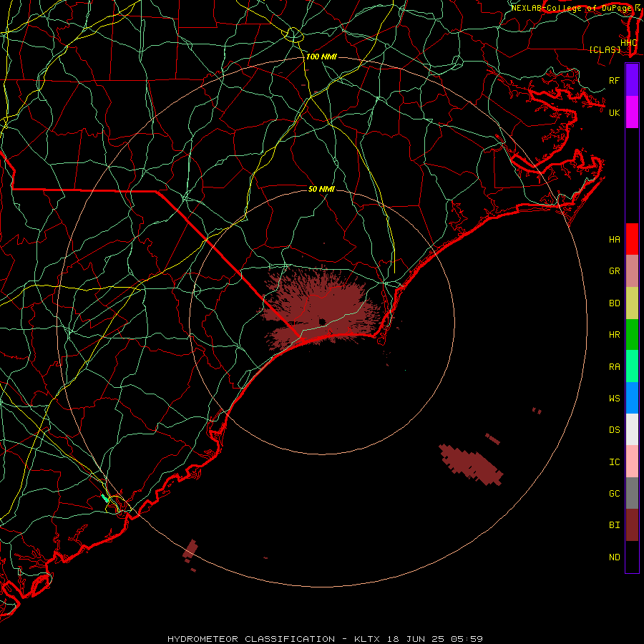Click the HR legend label
The height and width of the screenshot is (644, 644).
point(614,335)
